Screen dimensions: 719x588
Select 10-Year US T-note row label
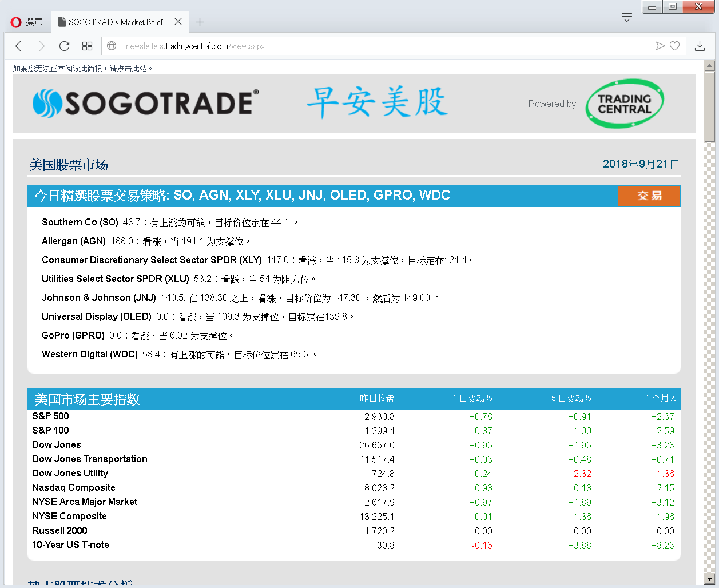coord(70,545)
